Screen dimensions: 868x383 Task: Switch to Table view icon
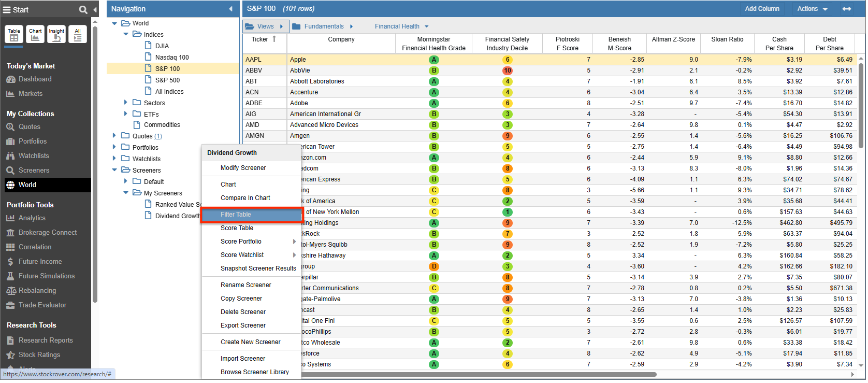click(x=14, y=34)
